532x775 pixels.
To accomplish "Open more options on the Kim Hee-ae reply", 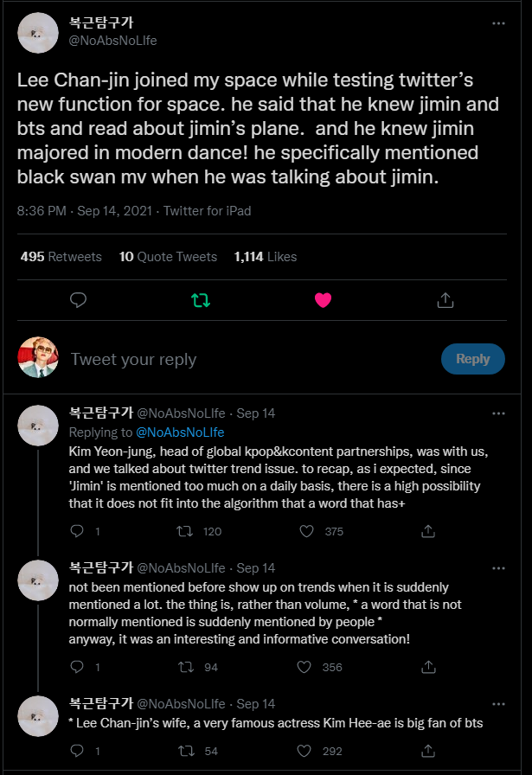I will (498, 704).
